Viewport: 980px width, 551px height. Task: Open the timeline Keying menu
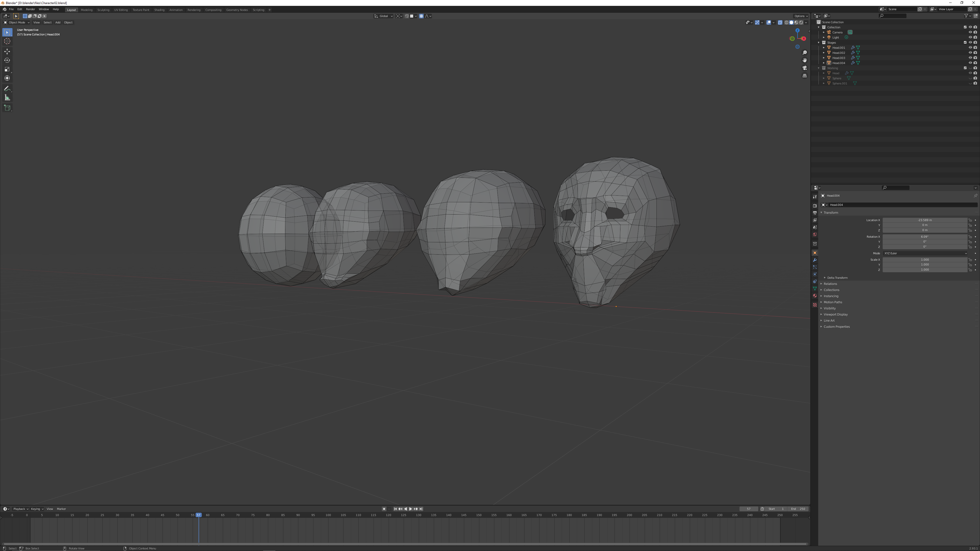[37, 509]
